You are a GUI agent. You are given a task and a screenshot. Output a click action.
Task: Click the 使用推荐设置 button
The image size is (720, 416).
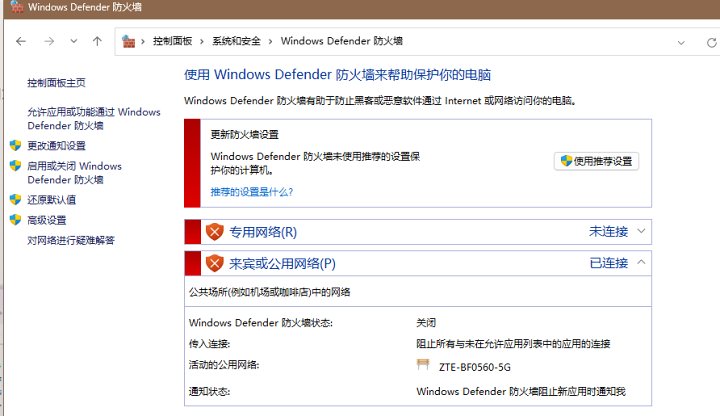pos(596,161)
